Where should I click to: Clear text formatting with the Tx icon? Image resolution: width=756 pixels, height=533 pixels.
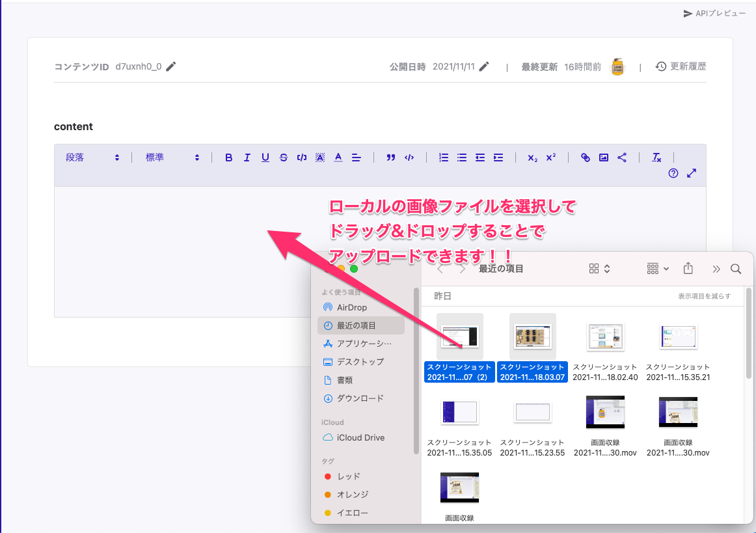coord(657,157)
